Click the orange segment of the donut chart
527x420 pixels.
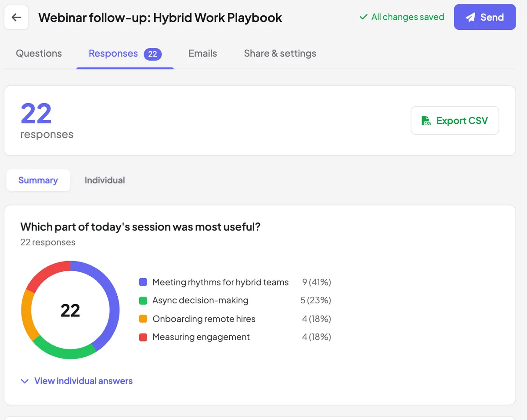tap(28, 315)
